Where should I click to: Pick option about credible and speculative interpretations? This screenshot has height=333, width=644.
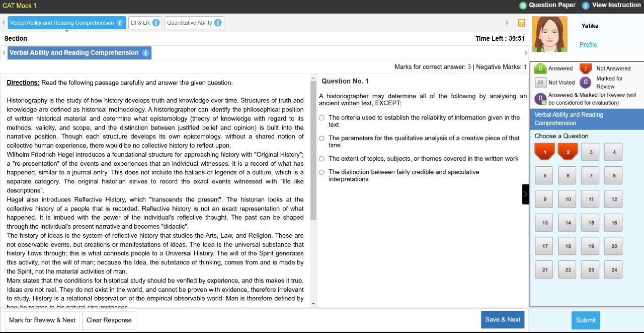click(321, 172)
